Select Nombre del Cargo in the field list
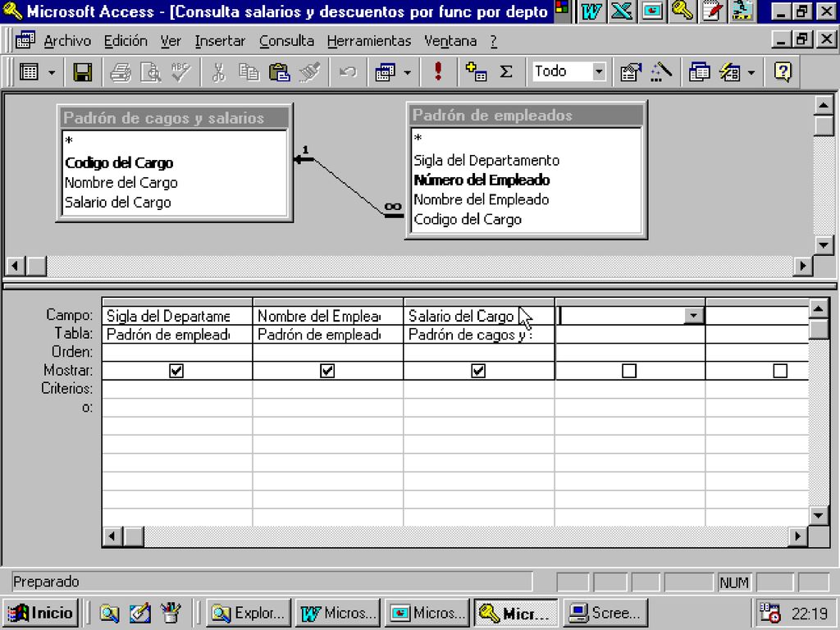This screenshot has width=840, height=630. tap(121, 183)
